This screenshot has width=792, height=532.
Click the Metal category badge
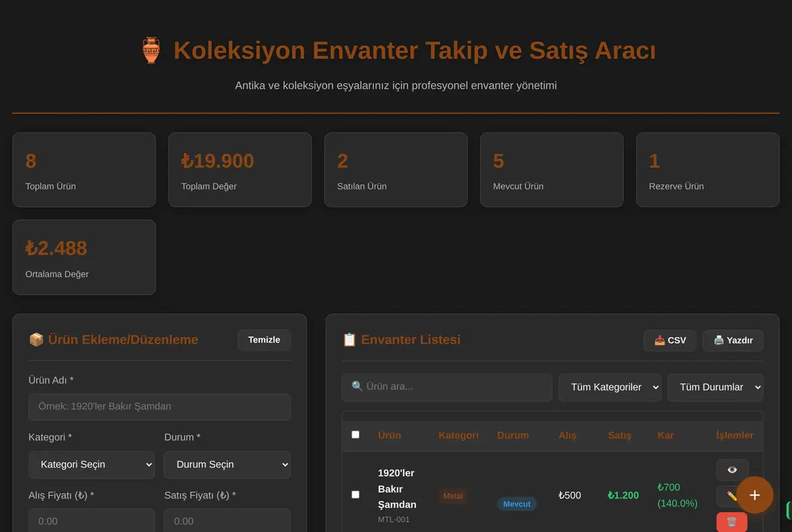point(453,496)
